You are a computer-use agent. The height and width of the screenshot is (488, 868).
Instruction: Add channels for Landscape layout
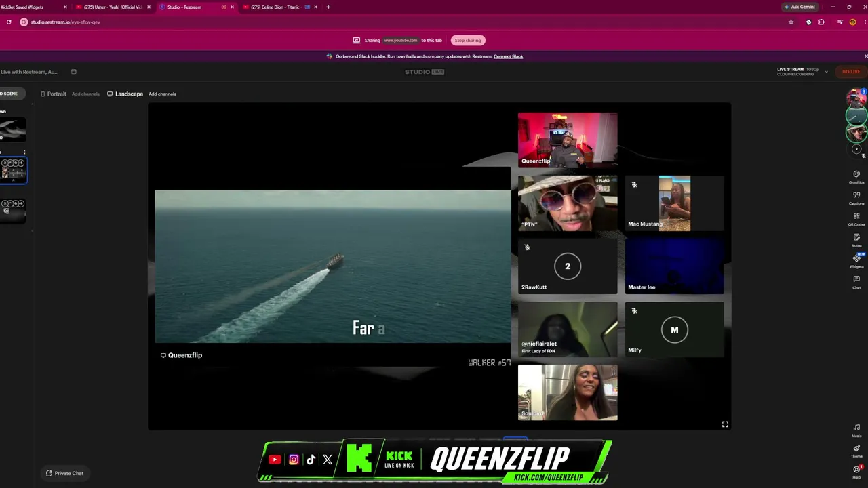click(162, 94)
